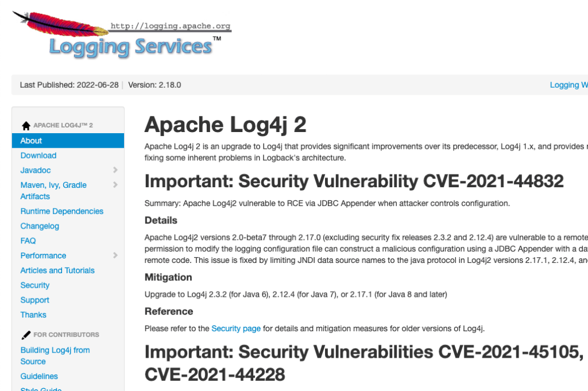Click the Logging Wiki link in top bar
Screen dimensions: 588x391
pyautogui.click(x=568, y=85)
